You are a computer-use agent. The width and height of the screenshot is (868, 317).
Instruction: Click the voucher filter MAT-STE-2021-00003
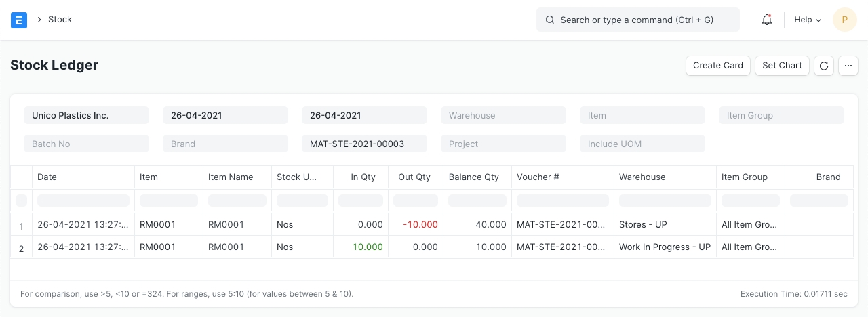click(364, 144)
